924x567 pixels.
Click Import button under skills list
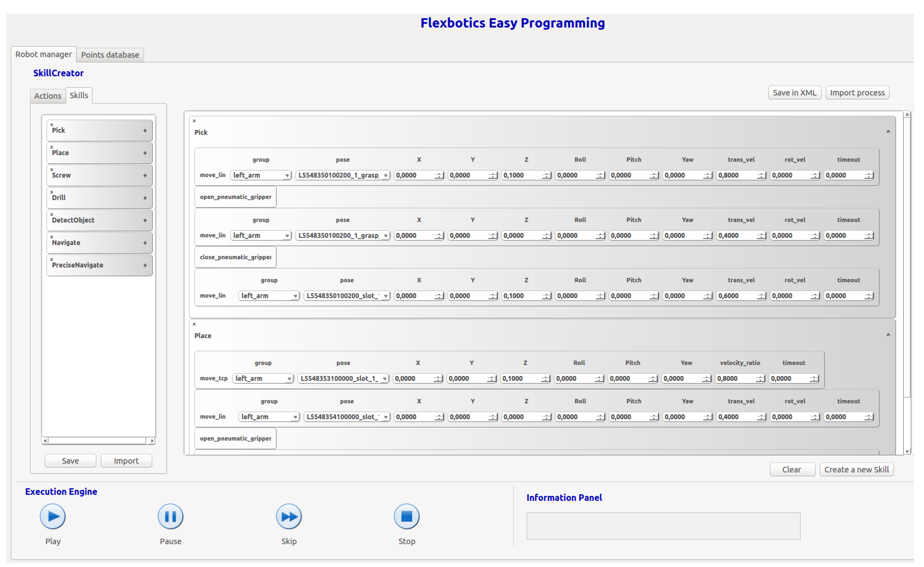(126, 461)
